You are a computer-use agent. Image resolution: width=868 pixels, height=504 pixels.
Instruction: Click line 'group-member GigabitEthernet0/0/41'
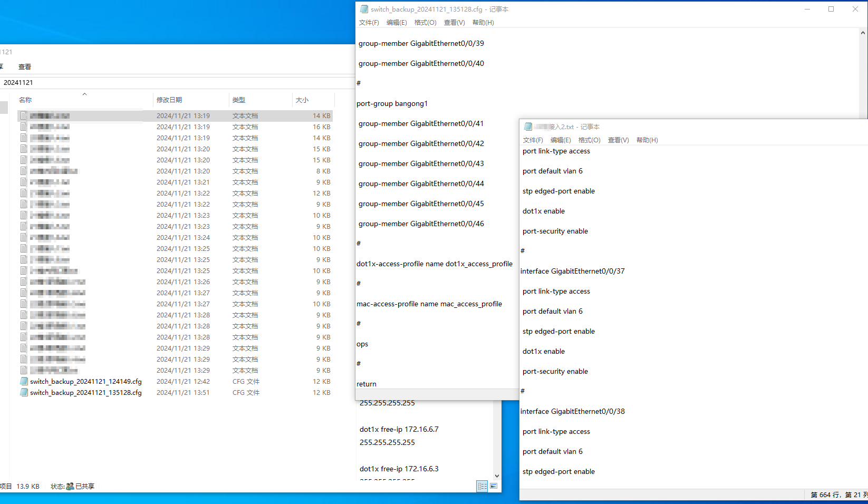click(421, 124)
